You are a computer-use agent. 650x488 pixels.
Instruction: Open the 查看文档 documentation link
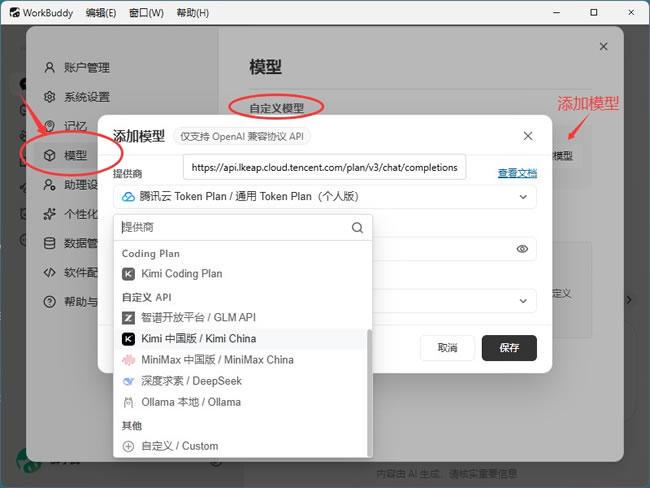pyautogui.click(x=517, y=173)
